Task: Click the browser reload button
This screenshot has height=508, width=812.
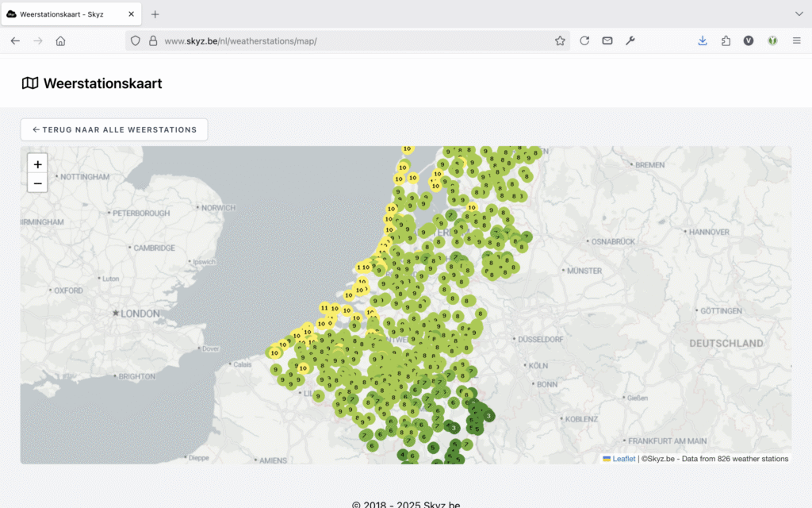Action: pos(584,40)
